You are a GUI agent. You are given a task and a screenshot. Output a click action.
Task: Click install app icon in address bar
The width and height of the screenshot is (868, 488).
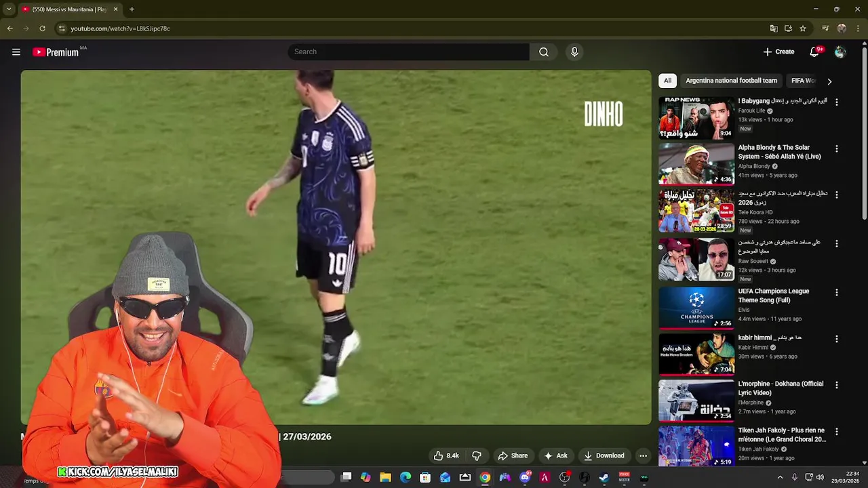[788, 28]
